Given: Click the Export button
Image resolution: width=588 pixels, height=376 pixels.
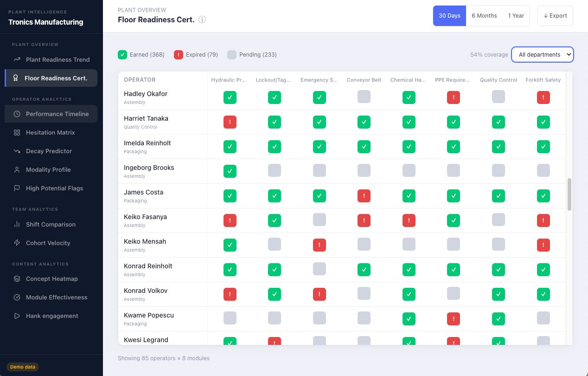Looking at the screenshot, I should click(555, 16).
